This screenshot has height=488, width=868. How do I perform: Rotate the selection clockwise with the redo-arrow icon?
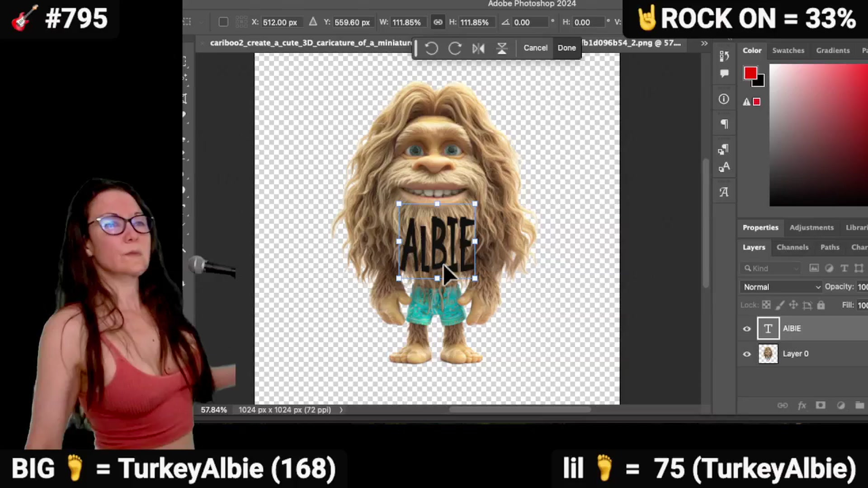coord(455,48)
